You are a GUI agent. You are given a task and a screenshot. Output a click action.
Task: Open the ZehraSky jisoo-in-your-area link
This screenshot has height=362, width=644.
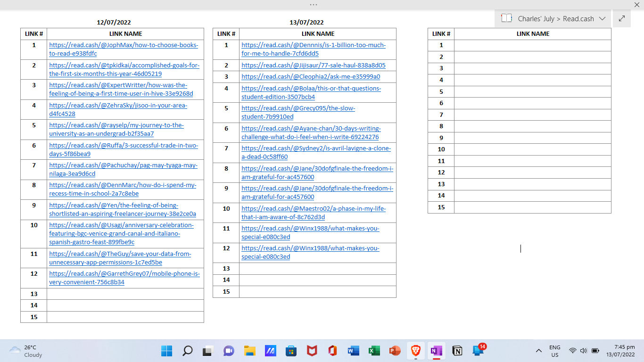[x=118, y=109]
